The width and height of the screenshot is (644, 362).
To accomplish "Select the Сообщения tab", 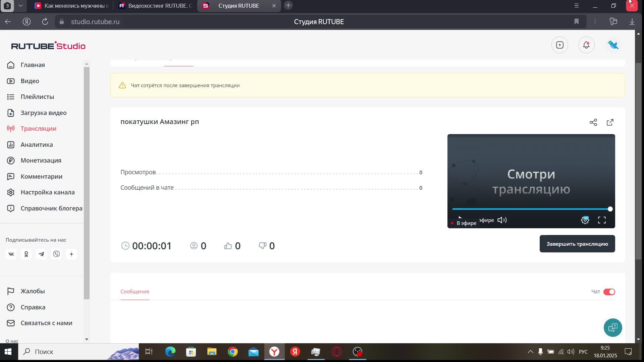I will (135, 291).
